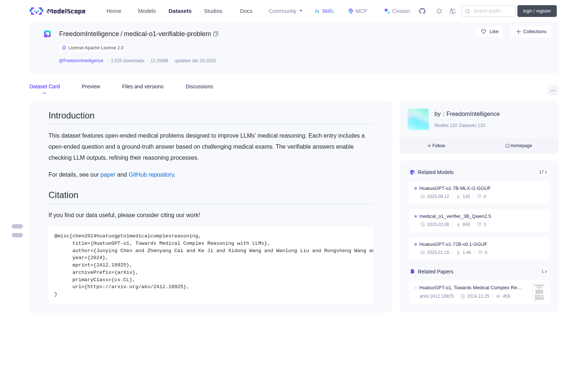The height and width of the screenshot is (368, 588).
Task: Click the FreedomIntelligence namespace in the title
Action: [89, 34]
